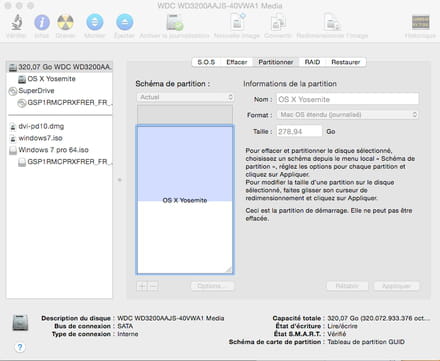Viewport: 440px width, 361px height.
Task: Click the Rétablir button
Action: point(347,286)
